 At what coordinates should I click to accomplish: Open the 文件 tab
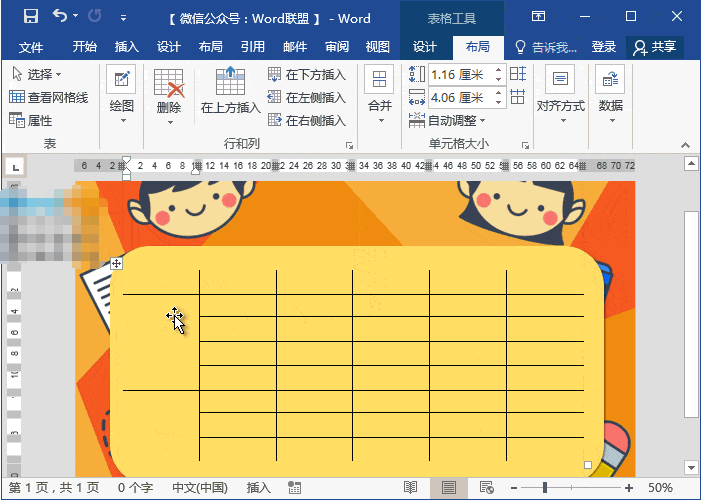31,47
